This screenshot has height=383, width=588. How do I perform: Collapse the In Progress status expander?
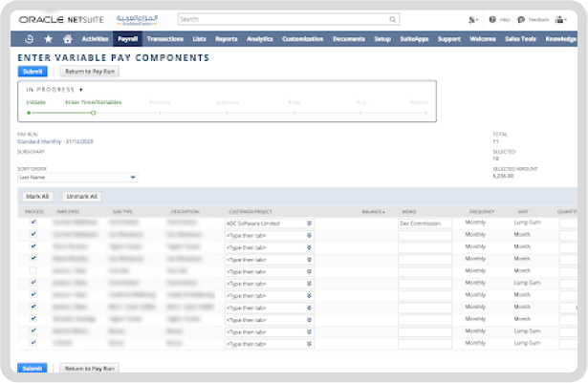click(80, 89)
